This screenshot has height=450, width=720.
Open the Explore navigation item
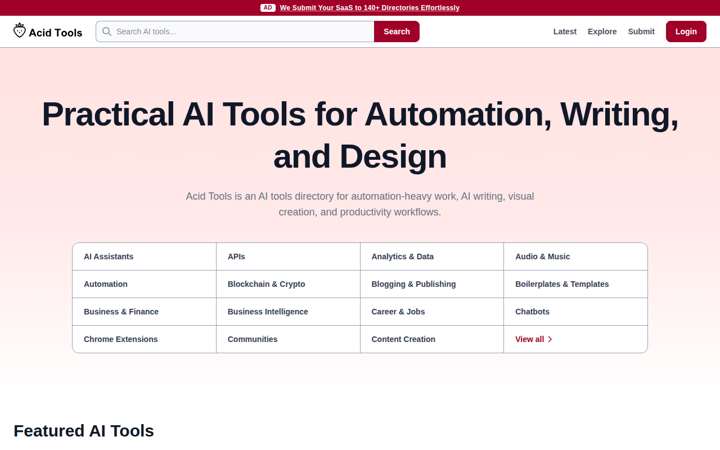602,31
